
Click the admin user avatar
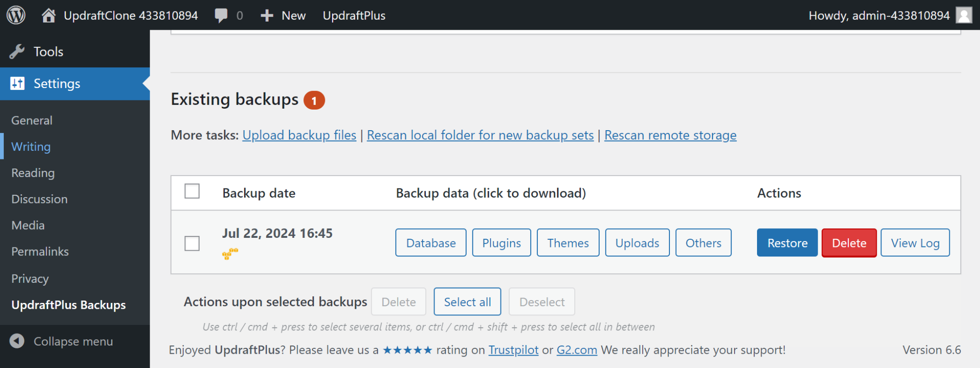[964, 15]
